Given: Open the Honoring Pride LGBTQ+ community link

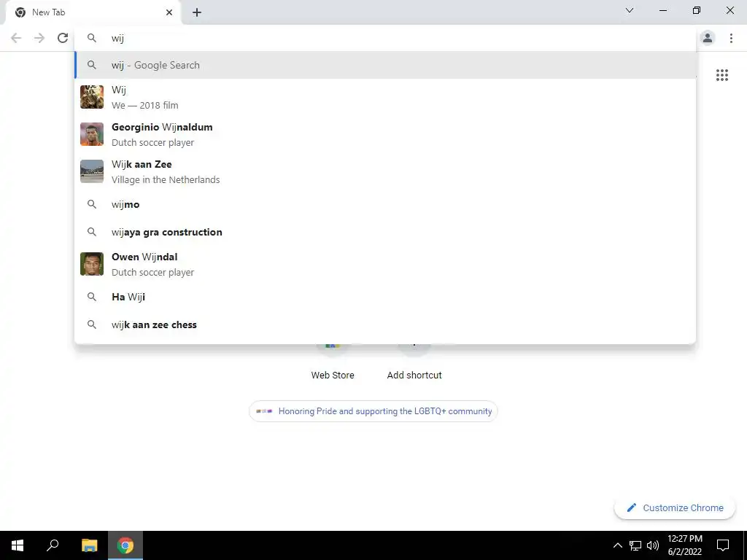Looking at the screenshot, I should pos(373,411).
